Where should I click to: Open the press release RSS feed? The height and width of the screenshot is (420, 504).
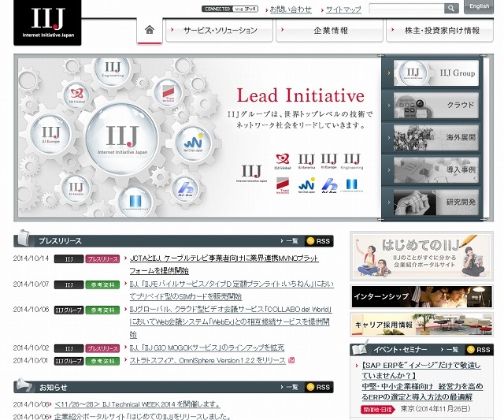[318, 241]
